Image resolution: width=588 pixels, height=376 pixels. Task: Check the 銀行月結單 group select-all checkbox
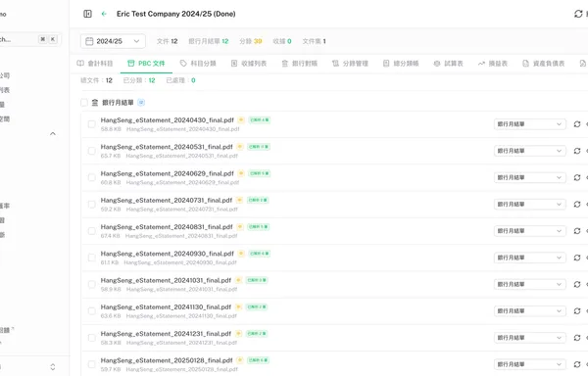[84, 103]
